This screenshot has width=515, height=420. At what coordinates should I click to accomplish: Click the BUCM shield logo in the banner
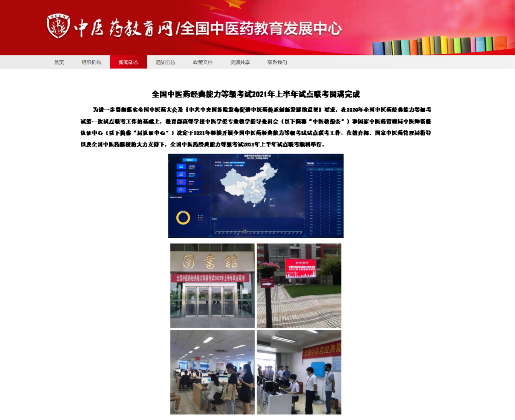pyautogui.click(x=58, y=26)
